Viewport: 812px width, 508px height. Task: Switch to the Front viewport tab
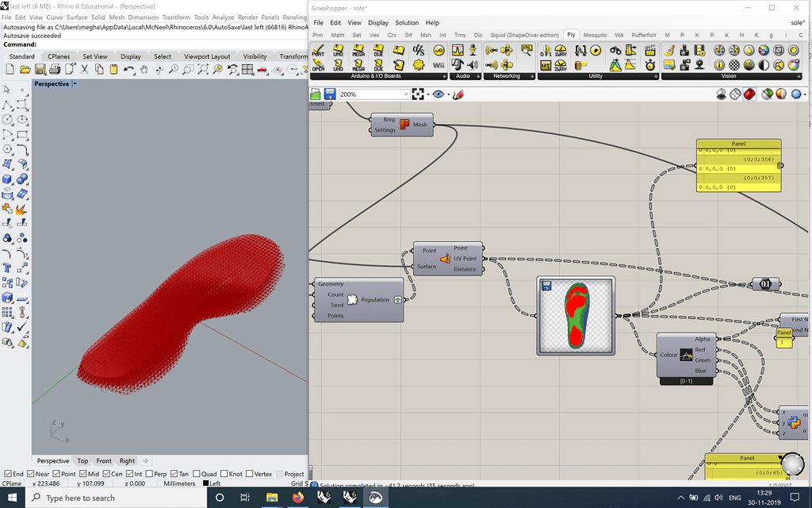103,460
